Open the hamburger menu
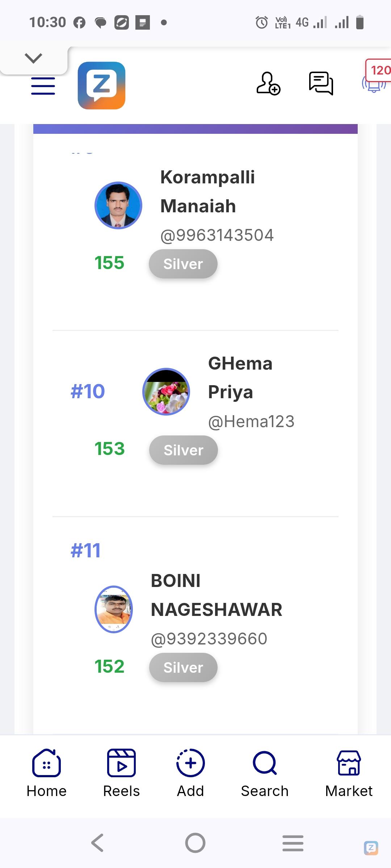The width and height of the screenshot is (391, 868). pos(43,86)
